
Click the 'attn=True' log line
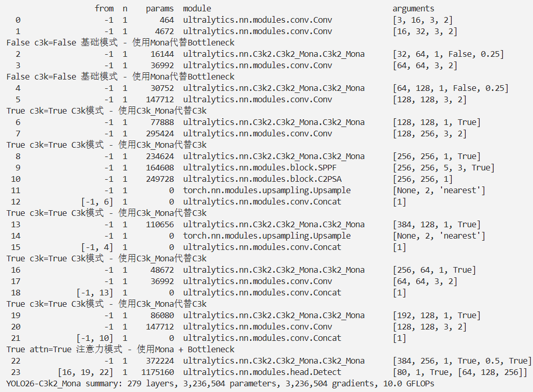[x=120, y=350]
